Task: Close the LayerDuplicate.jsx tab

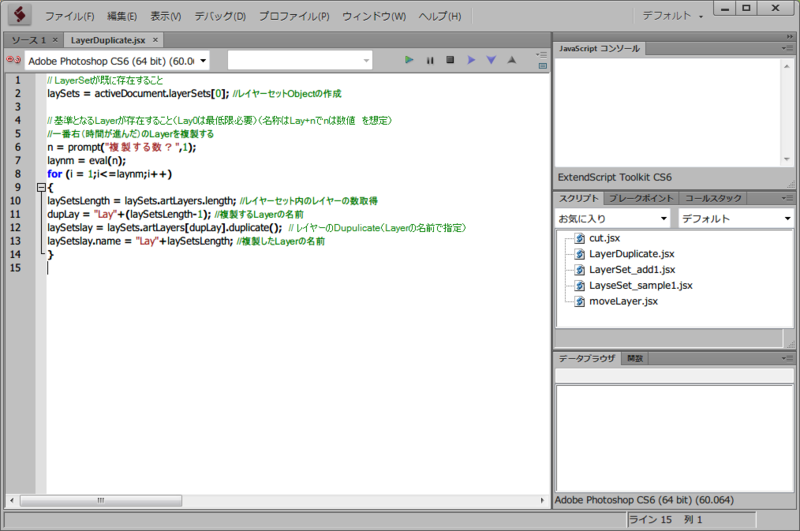Action: pyautogui.click(x=155, y=40)
